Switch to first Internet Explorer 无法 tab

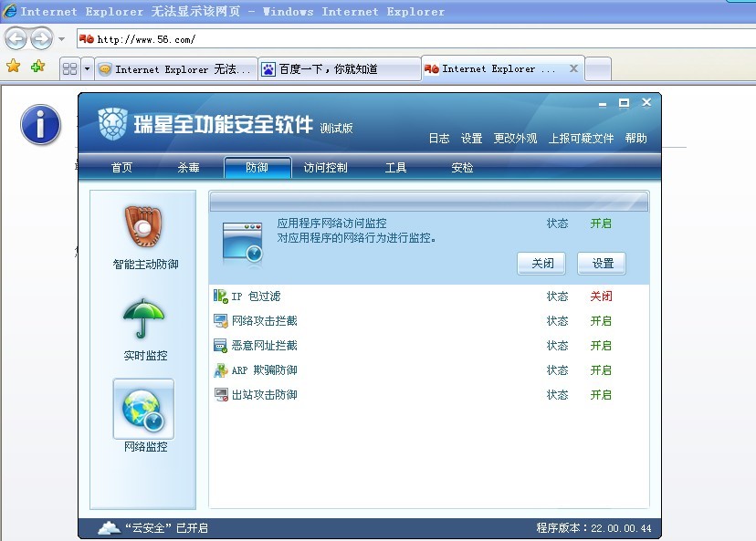click(176, 69)
